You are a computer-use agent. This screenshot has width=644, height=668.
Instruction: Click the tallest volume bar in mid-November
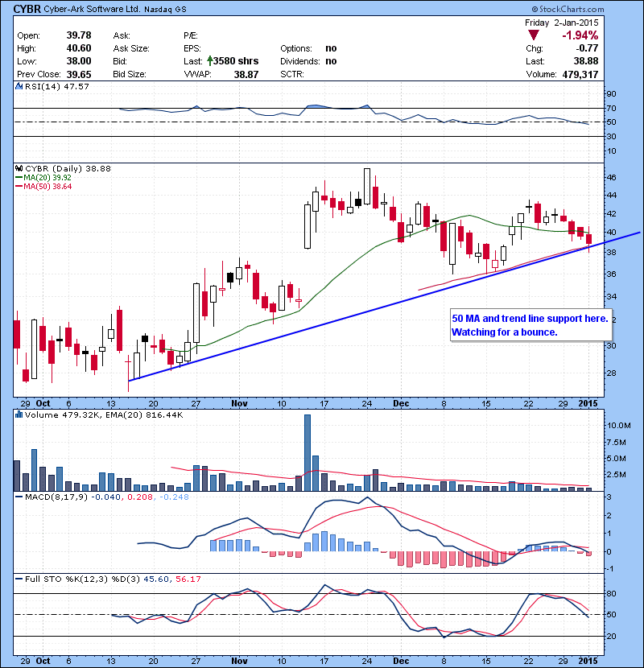pyautogui.click(x=308, y=452)
